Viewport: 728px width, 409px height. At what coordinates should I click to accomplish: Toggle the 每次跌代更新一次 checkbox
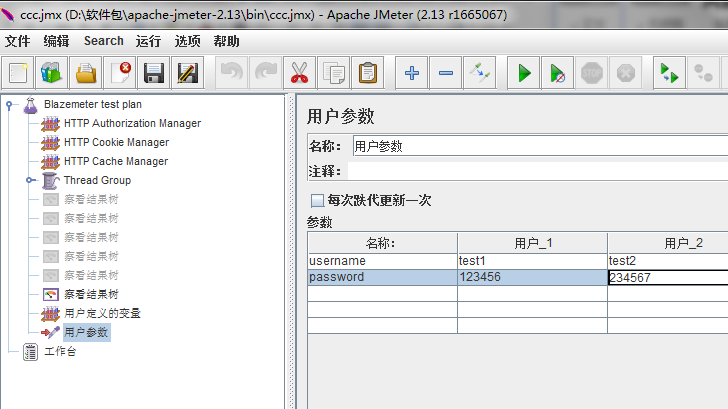pos(317,201)
